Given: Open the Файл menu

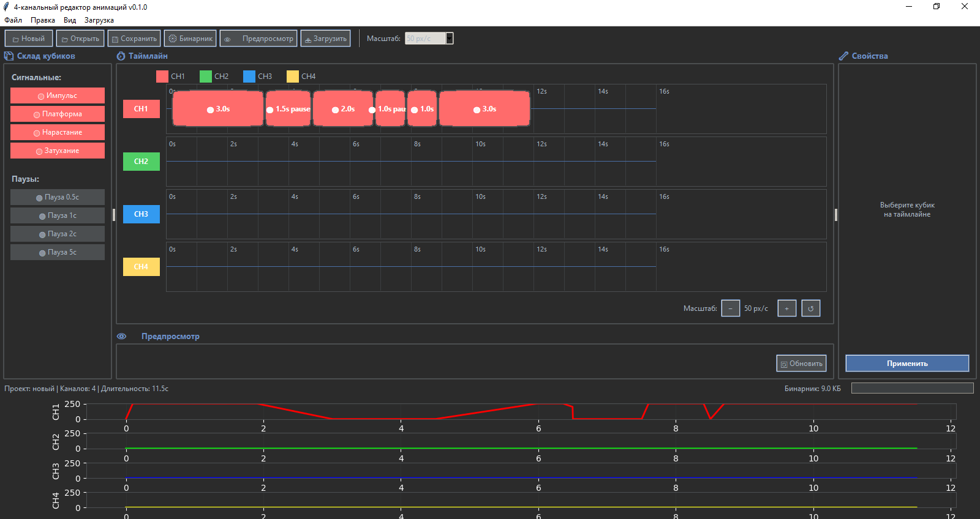Looking at the screenshot, I should pos(13,20).
